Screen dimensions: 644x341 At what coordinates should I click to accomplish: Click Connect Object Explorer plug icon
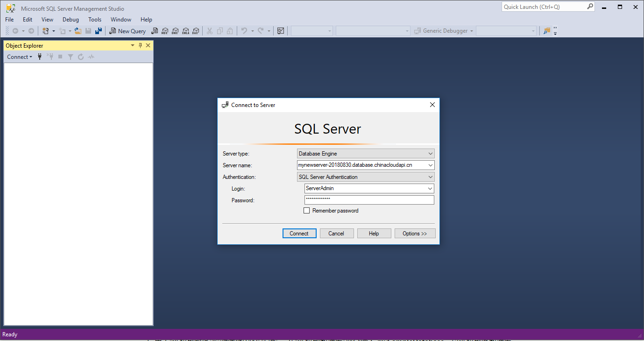[x=40, y=57]
